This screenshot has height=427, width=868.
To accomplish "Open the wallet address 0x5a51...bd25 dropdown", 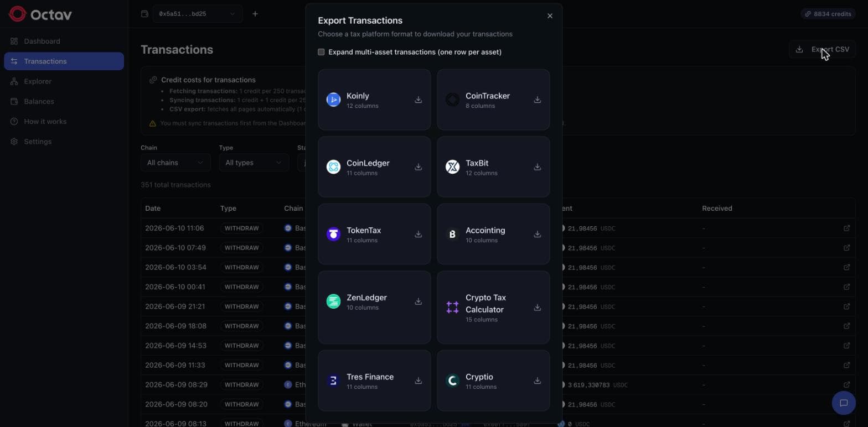I will [197, 14].
